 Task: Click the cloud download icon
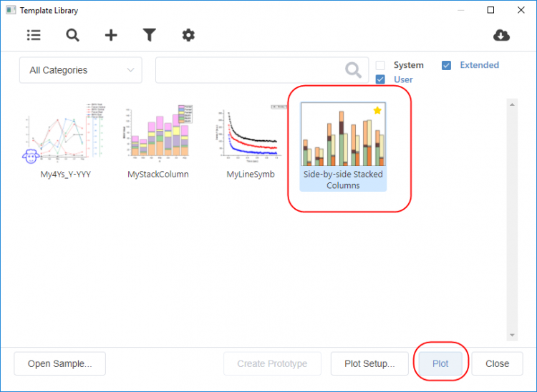502,35
